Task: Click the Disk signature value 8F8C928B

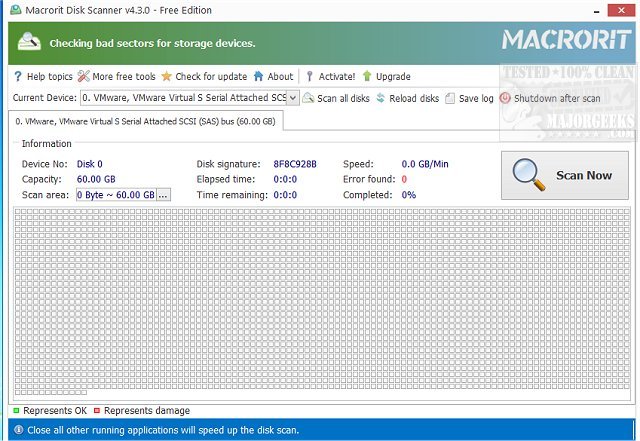Action: [295, 164]
